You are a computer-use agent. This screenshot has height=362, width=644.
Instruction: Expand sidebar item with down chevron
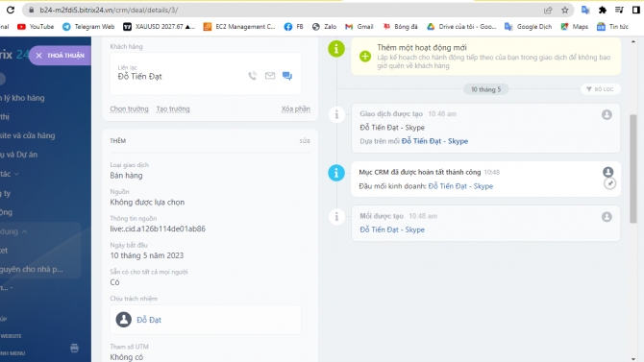[x=16, y=174]
